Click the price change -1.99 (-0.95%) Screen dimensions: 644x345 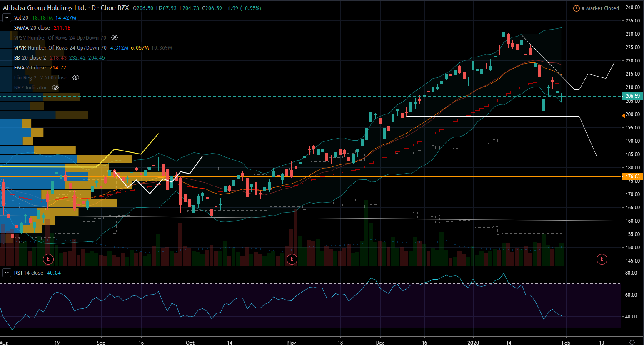pyautogui.click(x=243, y=8)
